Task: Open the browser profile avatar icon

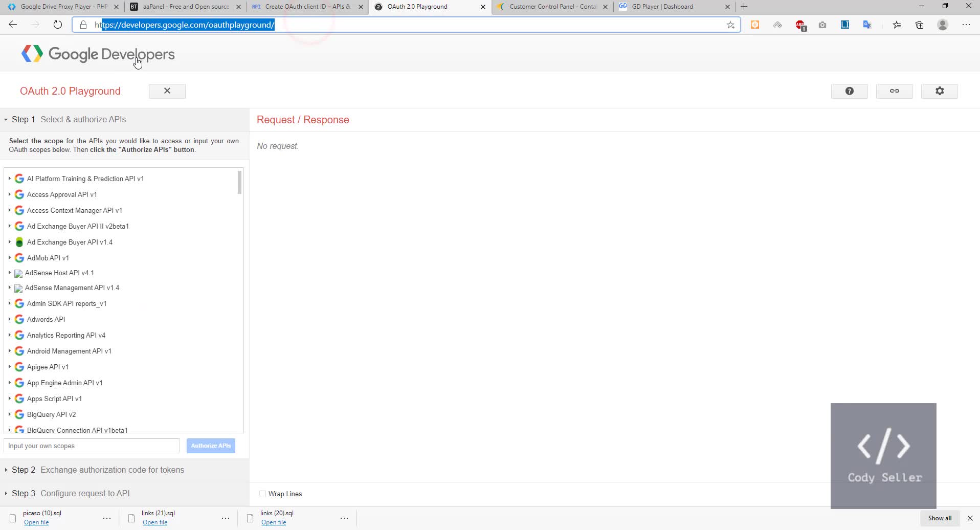Action: (943, 24)
